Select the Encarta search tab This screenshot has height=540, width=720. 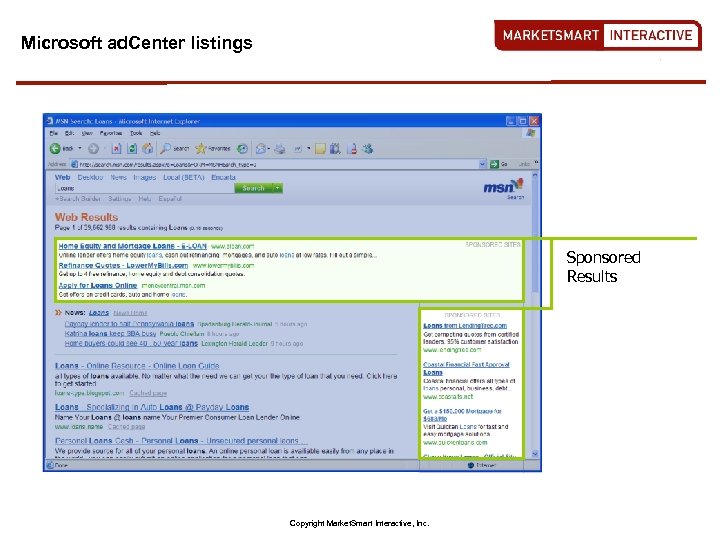[x=224, y=177]
